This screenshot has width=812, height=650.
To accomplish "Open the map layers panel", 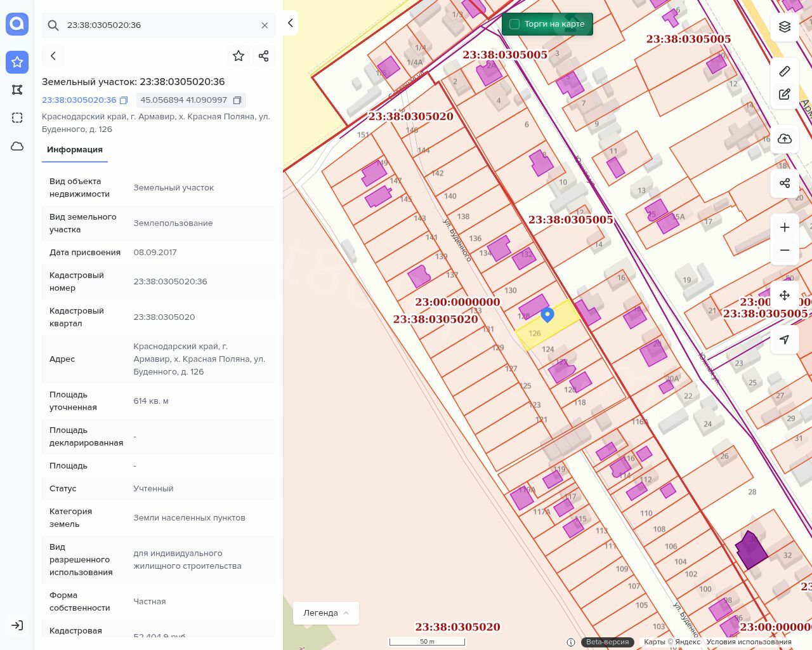I will coord(785,27).
